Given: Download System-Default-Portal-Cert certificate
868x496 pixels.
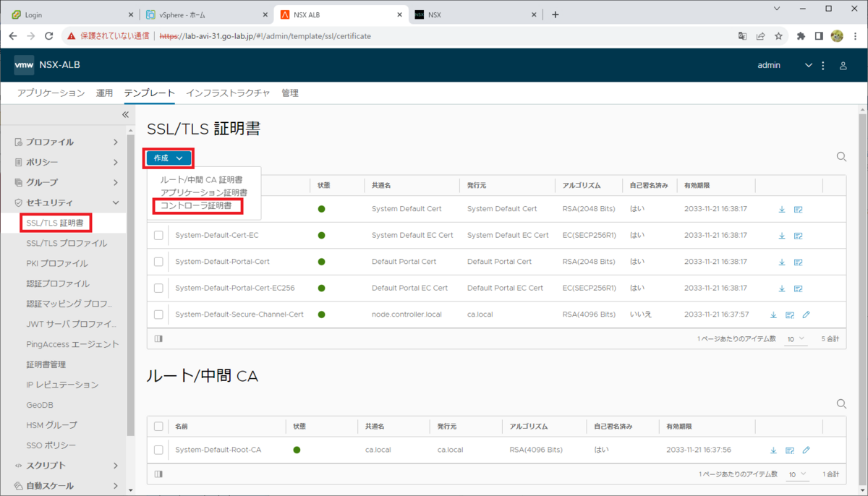Looking at the screenshot, I should [x=782, y=262].
